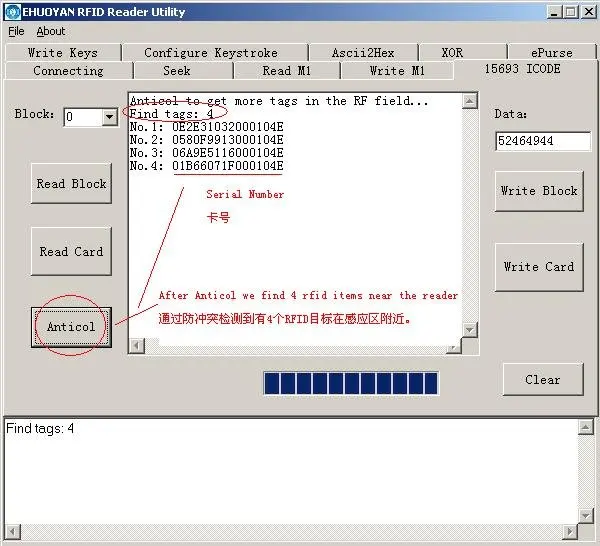This screenshot has height=546, width=600.
Task: Go to the Write M1 tab
Action: click(x=397, y=71)
